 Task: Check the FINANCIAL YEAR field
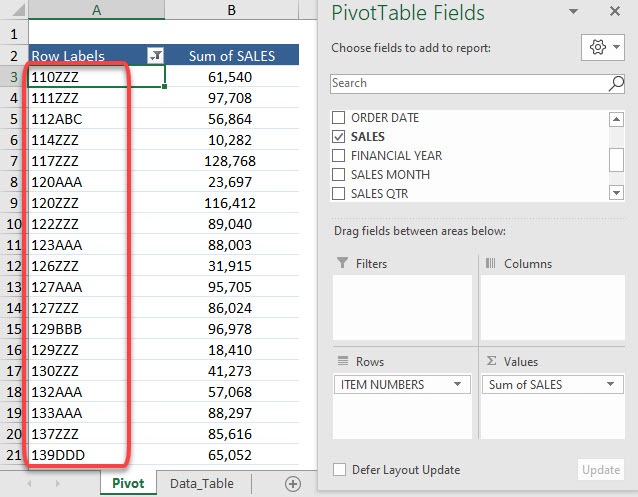click(339, 155)
